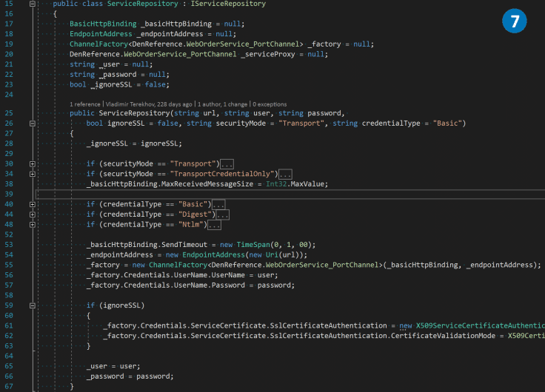Viewport: 545px width, 392px height.
Task: Open the "1 author, 1 change" CodeLens link
Action: tap(222, 104)
